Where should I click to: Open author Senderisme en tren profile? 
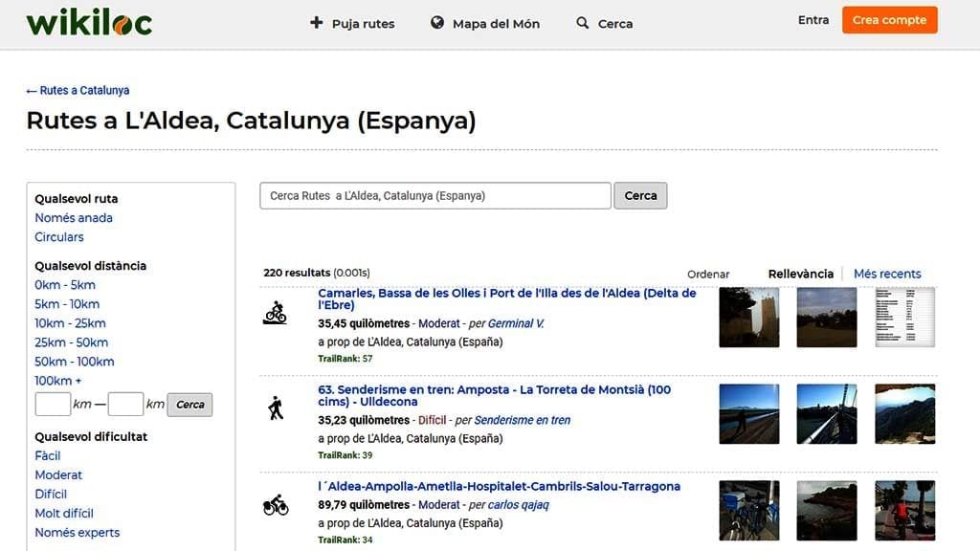click(523, 421)
